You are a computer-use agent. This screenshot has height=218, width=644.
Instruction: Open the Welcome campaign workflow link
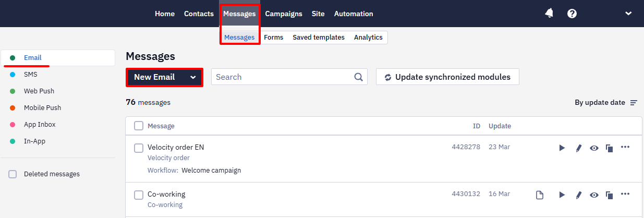point(211,171)
